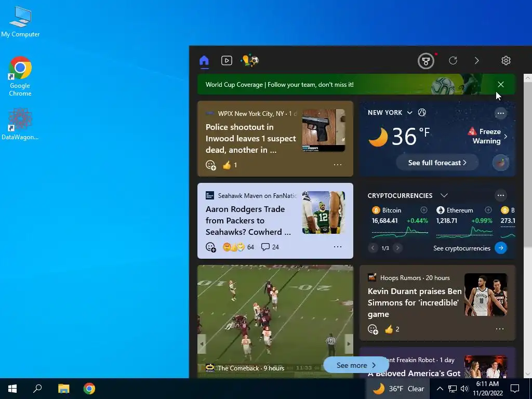
Task: Add reaction to Aaron Rodgers story
Action: pyautogui.click(x=211, y=247)
